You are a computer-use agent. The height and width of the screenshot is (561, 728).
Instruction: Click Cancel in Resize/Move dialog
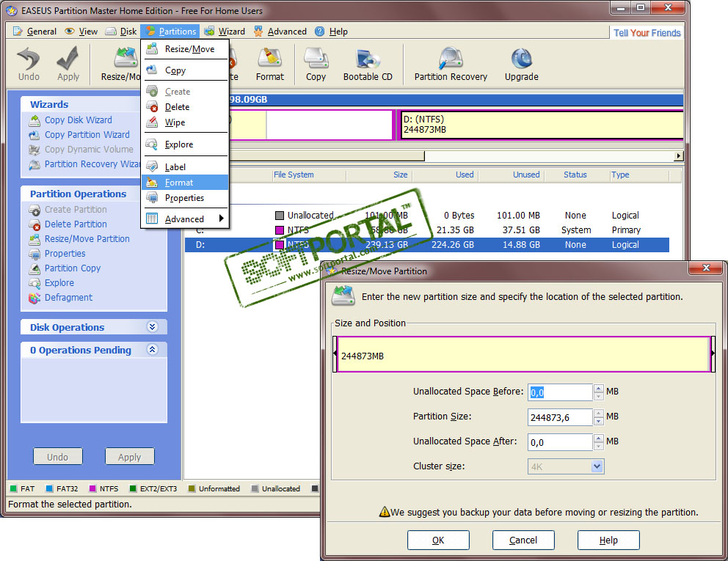523,540
